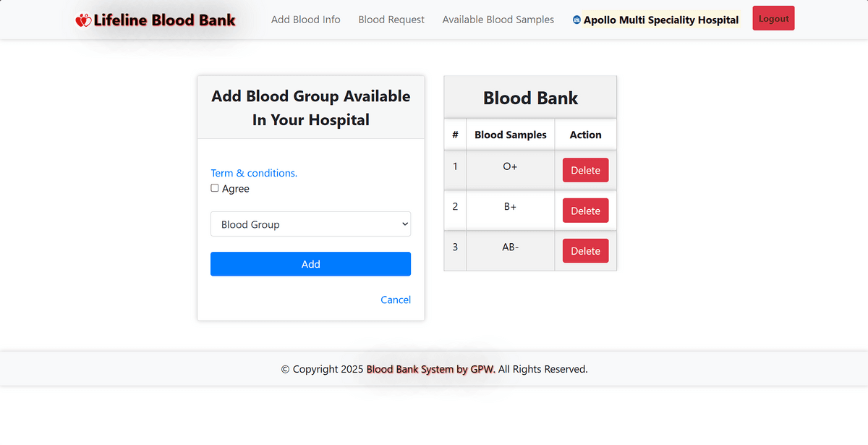This screenshot has height=445, width=868.
Task: Open the Term & conditions link
Action: pyautogui.click(x=254, y=173)
